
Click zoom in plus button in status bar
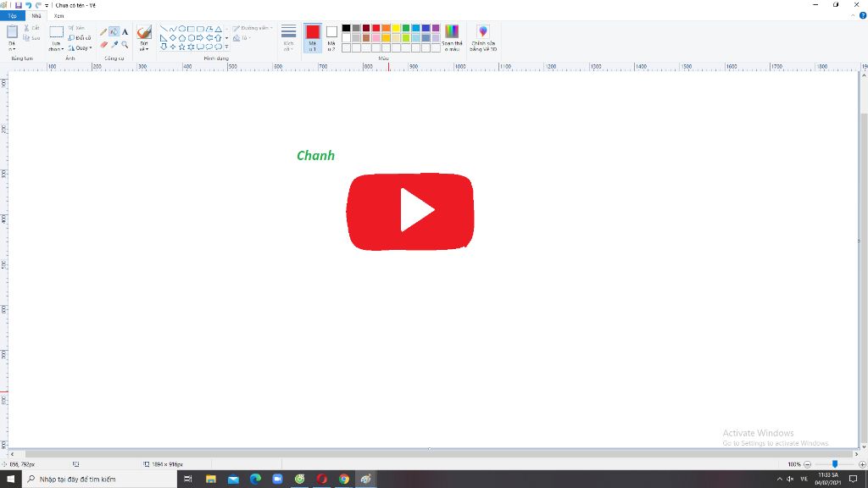[862, 464]
